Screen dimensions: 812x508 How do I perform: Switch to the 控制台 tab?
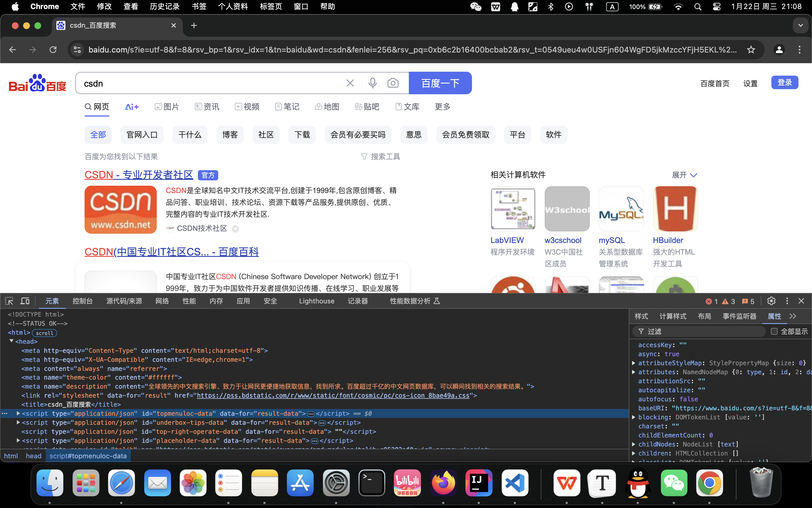coord(83,301)
